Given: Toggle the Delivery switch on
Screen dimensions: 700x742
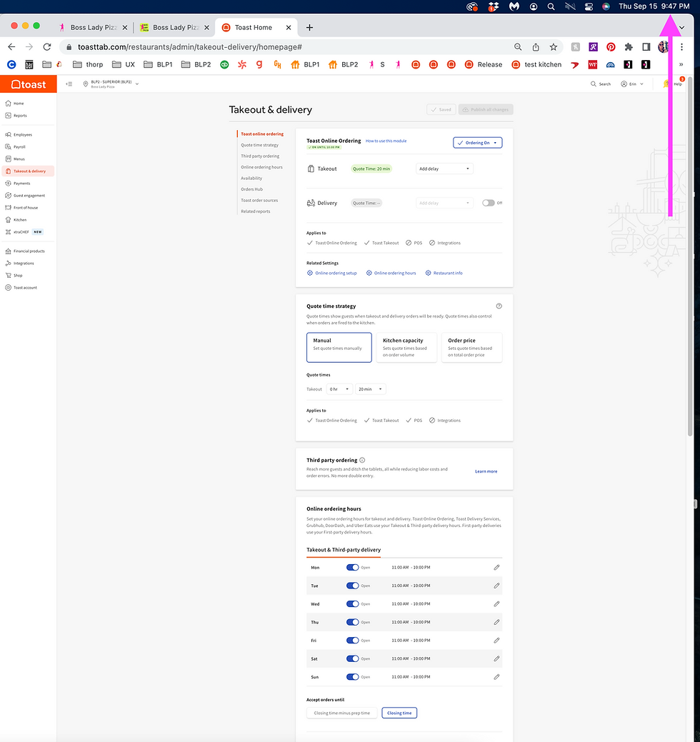Looking at the screenshot, I should 488,203.
